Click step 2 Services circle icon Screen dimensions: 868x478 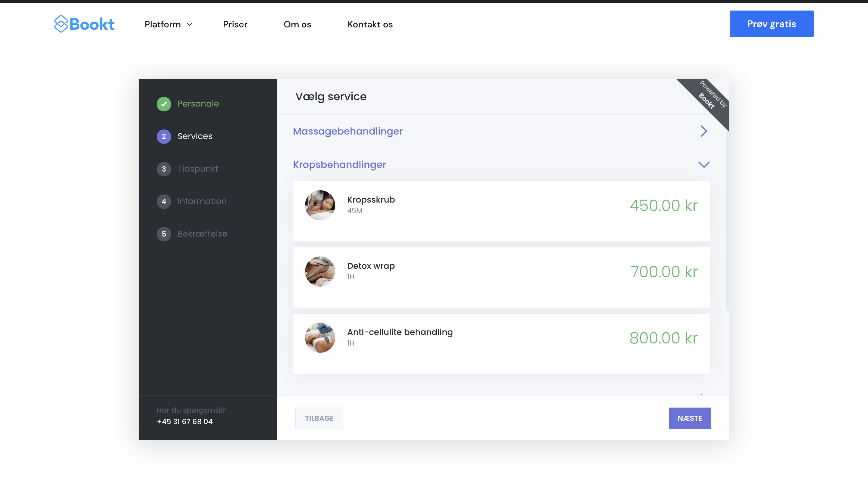point(164,136)
